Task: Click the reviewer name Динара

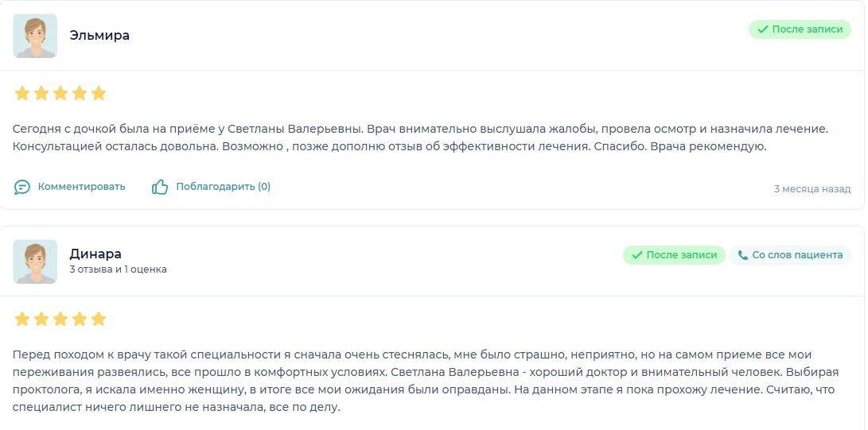Action: (95, 254)
